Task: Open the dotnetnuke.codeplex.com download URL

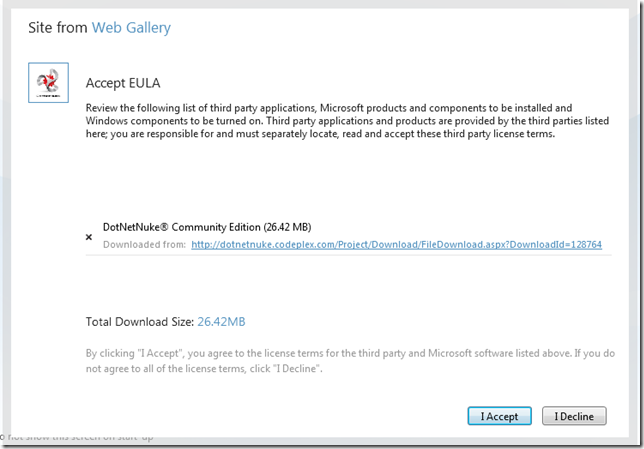Action: (x=396, y=245)
